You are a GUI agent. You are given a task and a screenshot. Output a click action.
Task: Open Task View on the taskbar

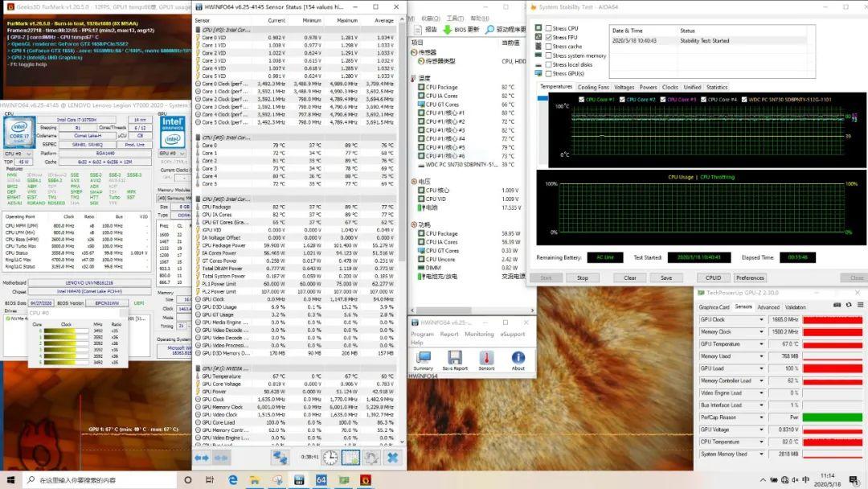[x=209, y=479]
